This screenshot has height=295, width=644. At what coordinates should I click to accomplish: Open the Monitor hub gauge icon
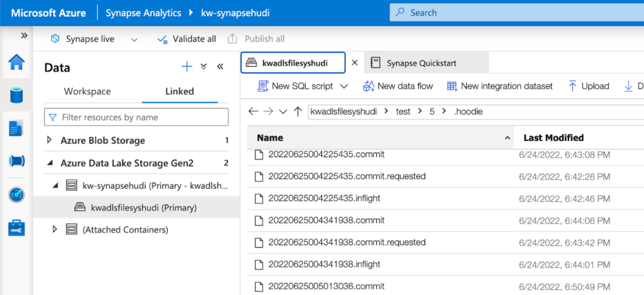click(16, 194)
